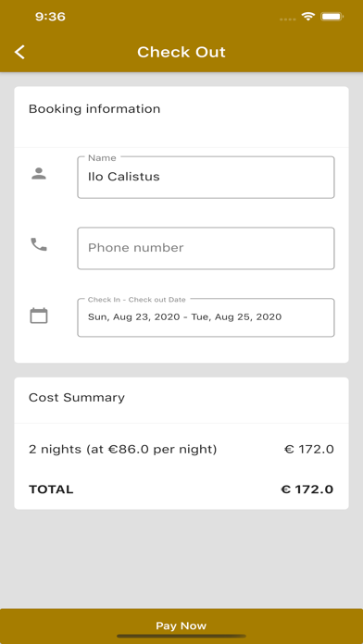
Task: Tap the Booking information header
Action: (x=94, y=109)
